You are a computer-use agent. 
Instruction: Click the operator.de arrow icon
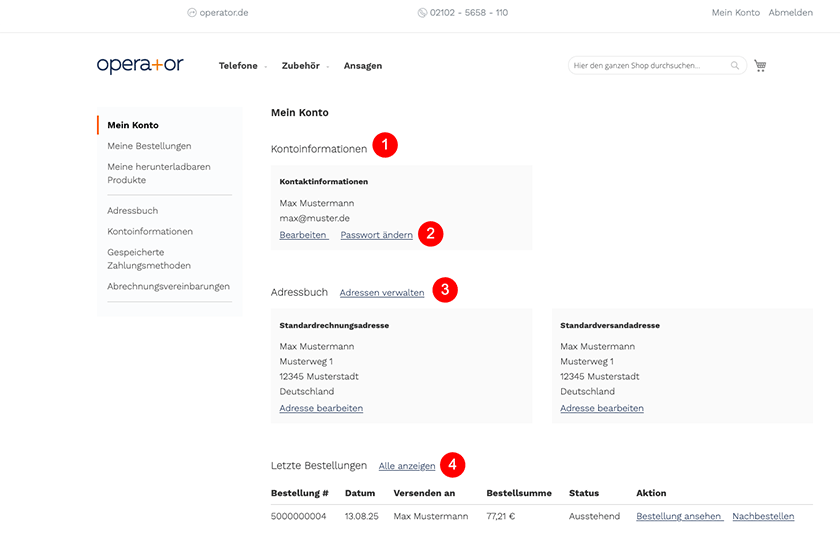coord(191,13)
